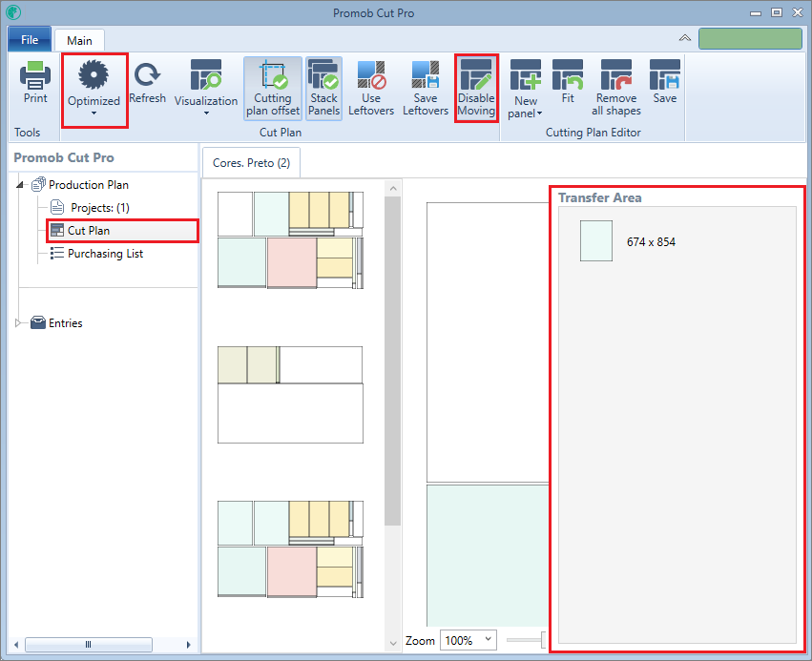Expand the Entries tree node
The image size is (812, 661).
coord(19,323)
